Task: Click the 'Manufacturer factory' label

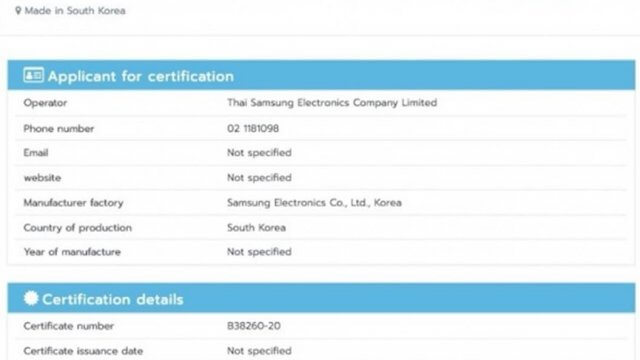Action: 73,203
